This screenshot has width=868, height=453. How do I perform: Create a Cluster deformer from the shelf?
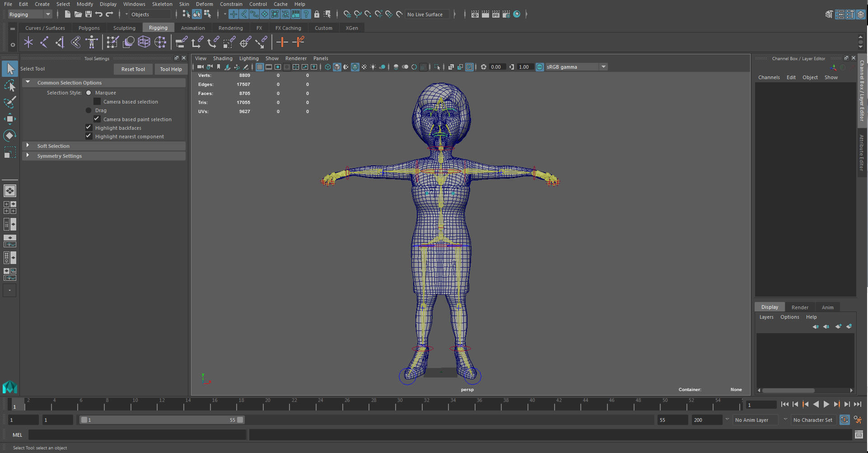coord(160,42)
